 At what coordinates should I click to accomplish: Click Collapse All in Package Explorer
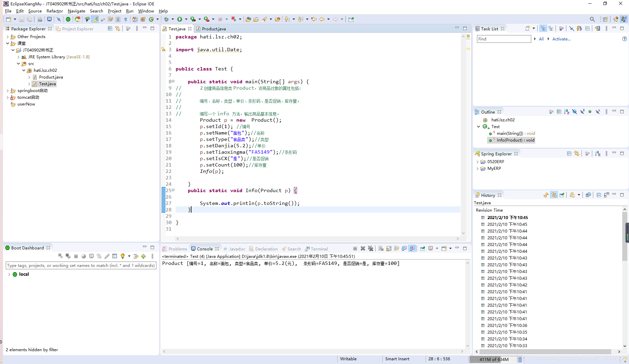tap(110, 29)
